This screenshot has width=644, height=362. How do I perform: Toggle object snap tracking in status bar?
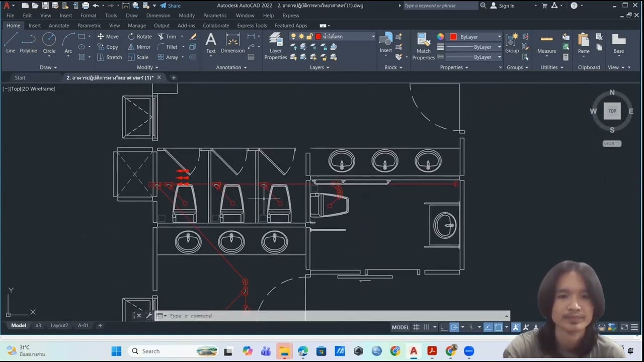[x=488, y=327]
